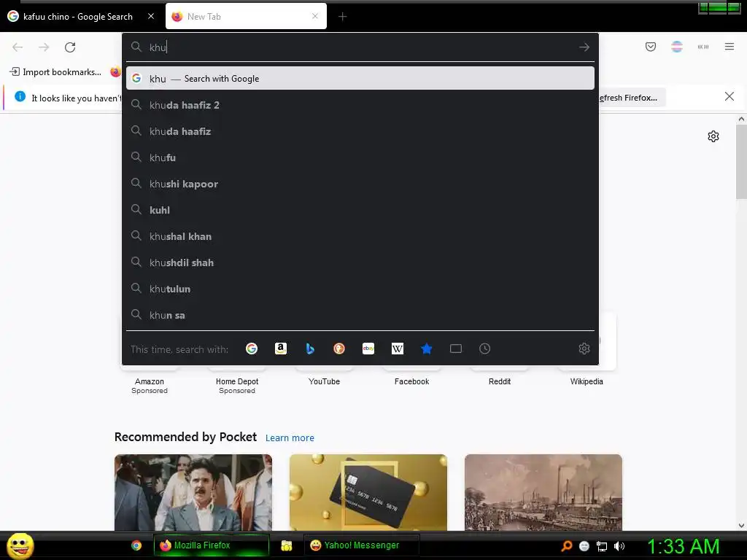
Task: Open Pocket story with credit card image
Action: pos(368,492)
